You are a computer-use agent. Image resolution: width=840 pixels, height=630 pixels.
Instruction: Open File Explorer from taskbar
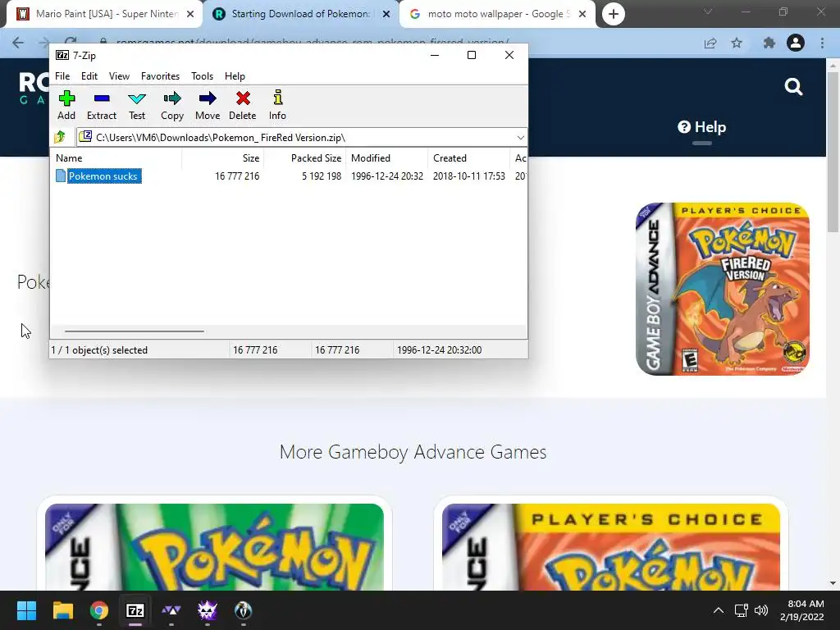[62, 610]
